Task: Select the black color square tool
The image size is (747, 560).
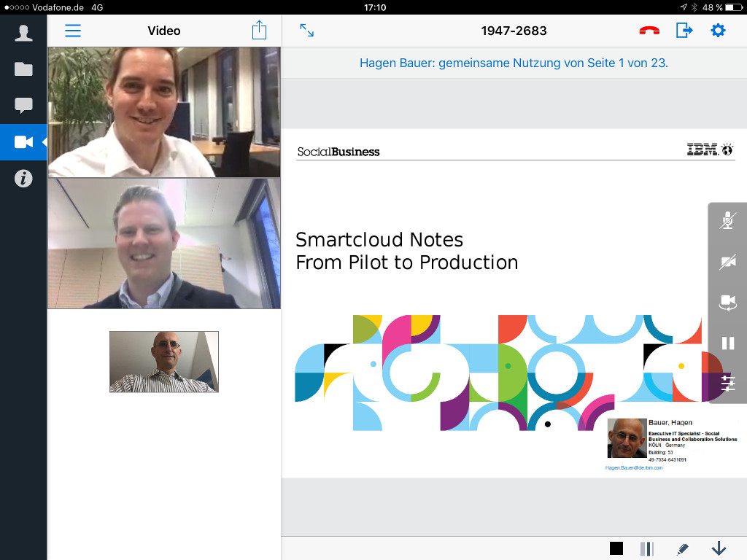Action: click(616, 548)
